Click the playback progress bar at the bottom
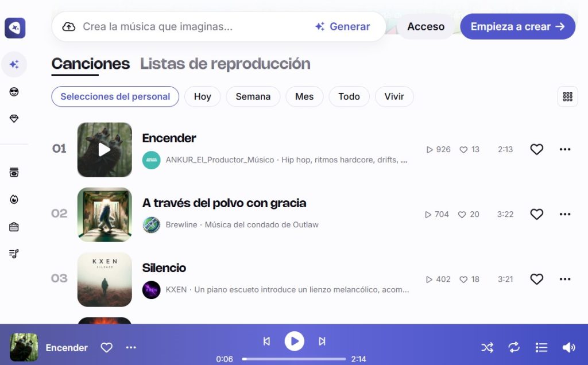 294,359
